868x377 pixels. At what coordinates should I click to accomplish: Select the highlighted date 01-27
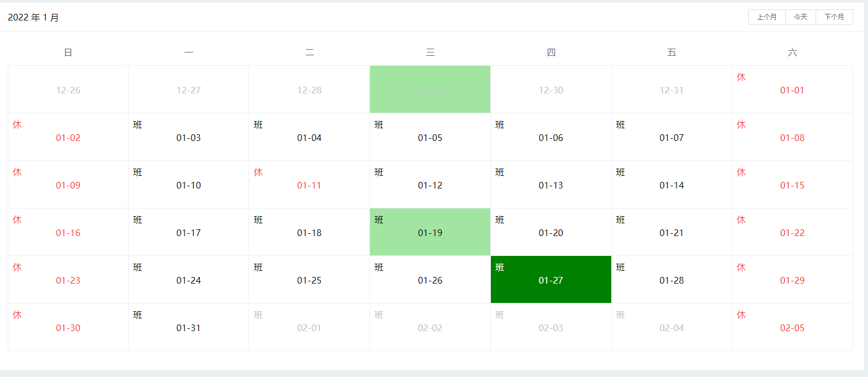pyautogui.click(x=551, y=280)
